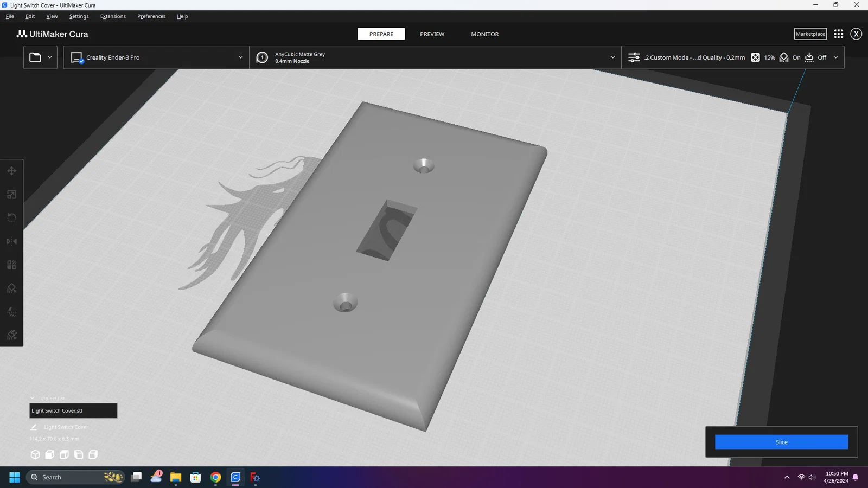This screenshot has width=868, height=488.
Task: Expand the print settings panel chevron
Action: (x=835, y=57)
